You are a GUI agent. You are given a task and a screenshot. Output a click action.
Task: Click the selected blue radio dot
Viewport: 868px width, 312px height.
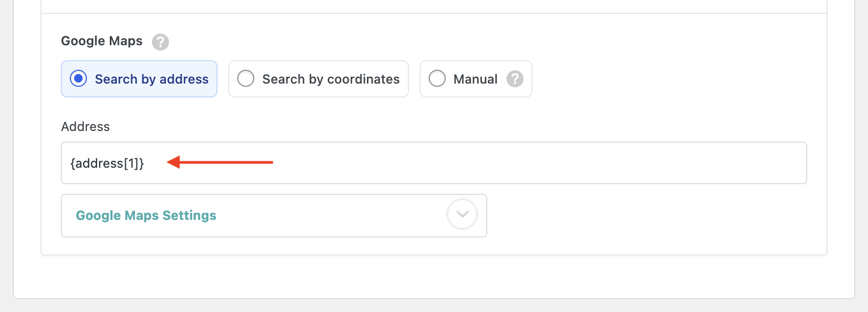tap(78, 78)
